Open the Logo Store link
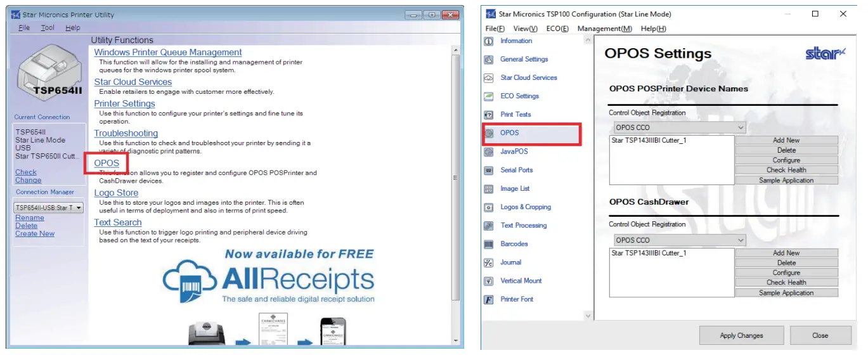This screenshot has width=868, height=355. pos(117,193)
